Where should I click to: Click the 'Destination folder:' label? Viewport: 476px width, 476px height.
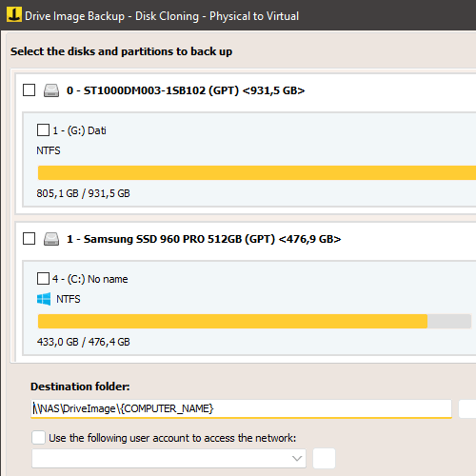[x=80, y=387]
